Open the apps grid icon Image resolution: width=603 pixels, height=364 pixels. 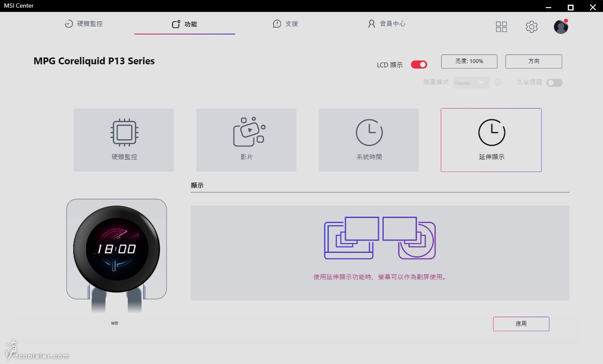pos(501,27)
